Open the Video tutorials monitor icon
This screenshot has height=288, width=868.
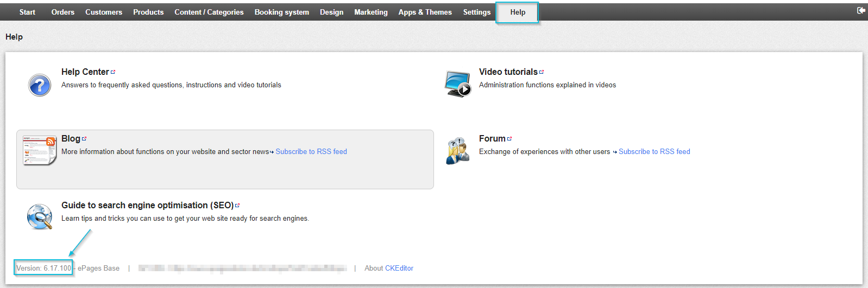(x=458, y=84)
